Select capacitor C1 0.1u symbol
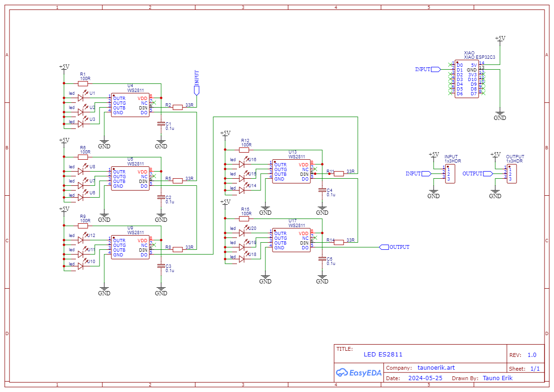This screenshot has width=554, height=392. [x=161, y=124]
